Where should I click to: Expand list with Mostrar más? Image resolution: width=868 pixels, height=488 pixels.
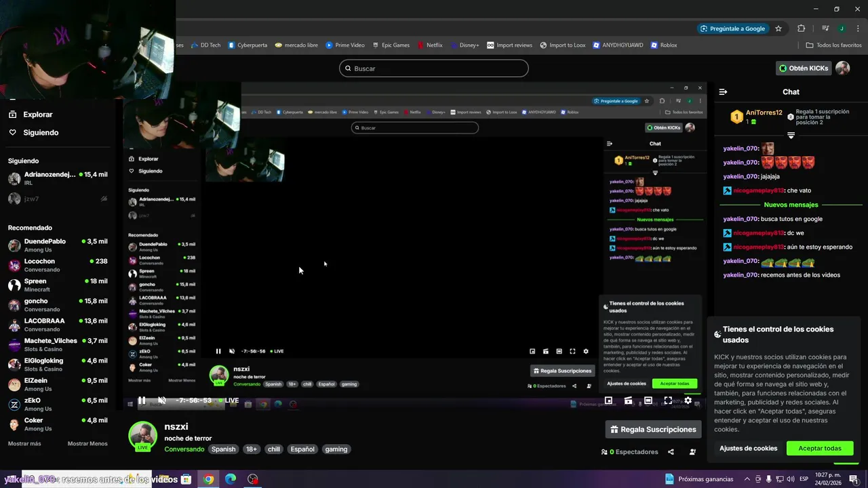click(24, 444)
